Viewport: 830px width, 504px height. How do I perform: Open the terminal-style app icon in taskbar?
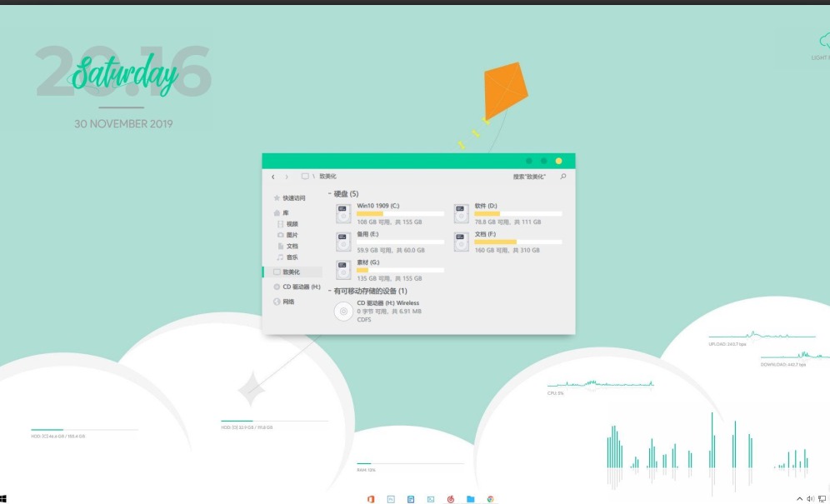(x=430, y=499)
